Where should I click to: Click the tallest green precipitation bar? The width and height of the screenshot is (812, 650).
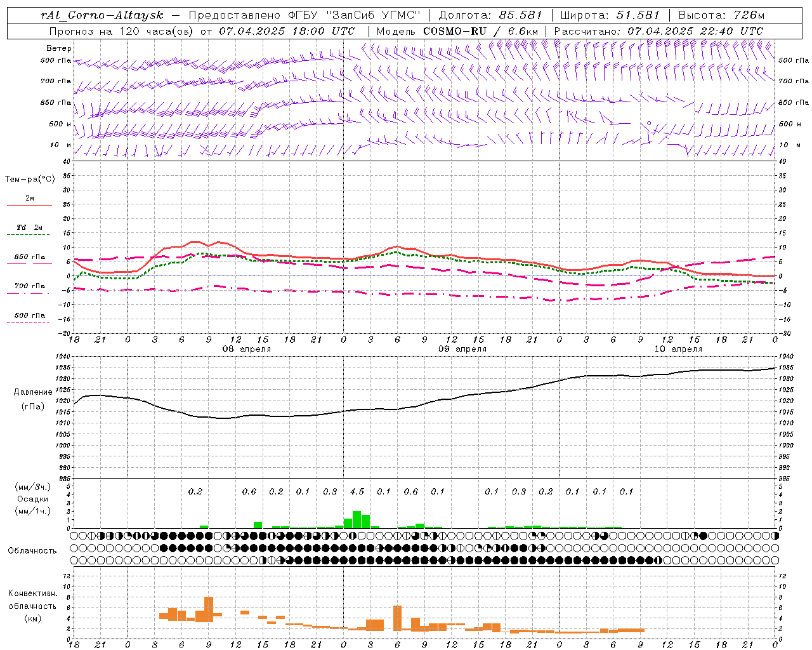[x=357, y=520]
